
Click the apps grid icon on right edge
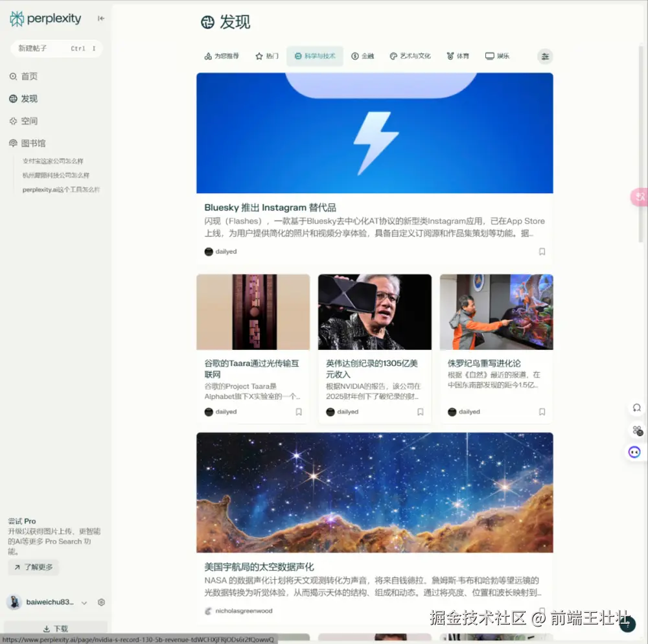tap(636, 430)
